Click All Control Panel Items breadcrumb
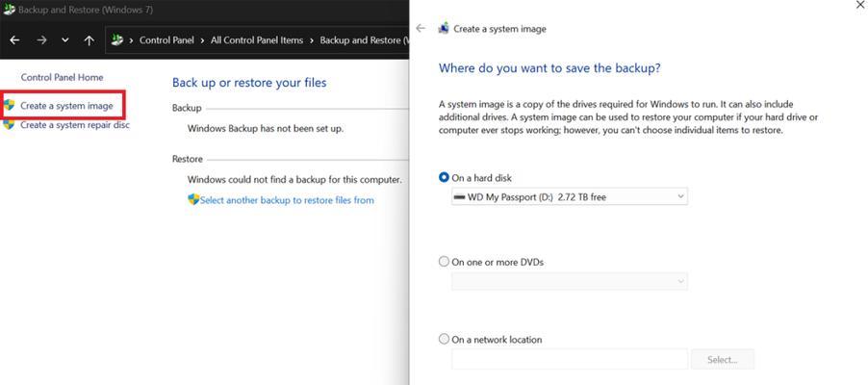The width and height of the screenshot is (868, 385). click(x=257, y=40)
